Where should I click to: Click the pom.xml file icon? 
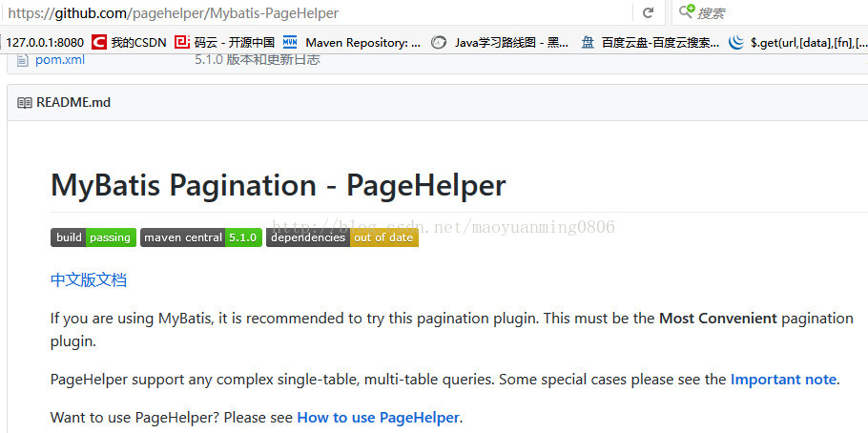pyautogui.click(x=22, y=60)
